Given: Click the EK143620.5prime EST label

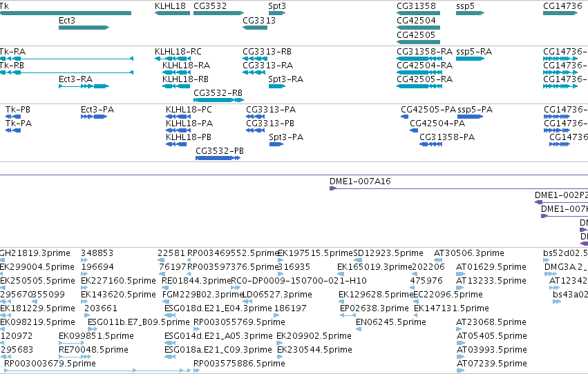Looking at the screenshot, I should [x=119, y=295].
